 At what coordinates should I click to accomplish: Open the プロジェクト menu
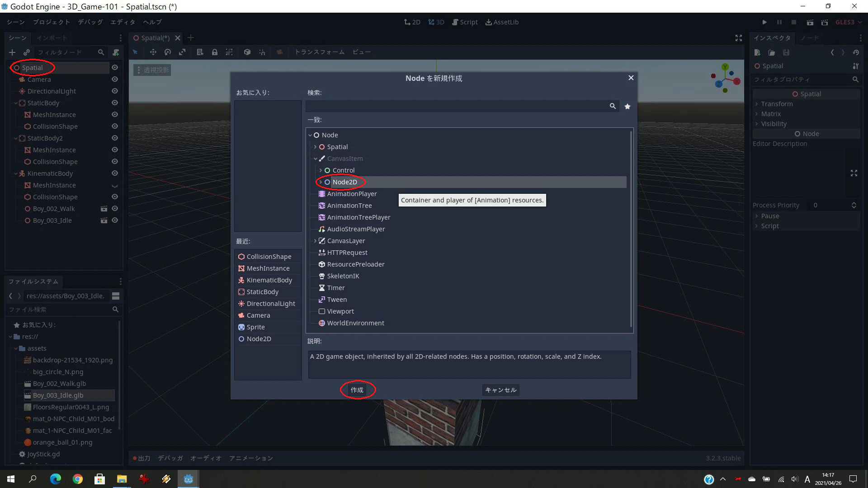coord(52,22)
